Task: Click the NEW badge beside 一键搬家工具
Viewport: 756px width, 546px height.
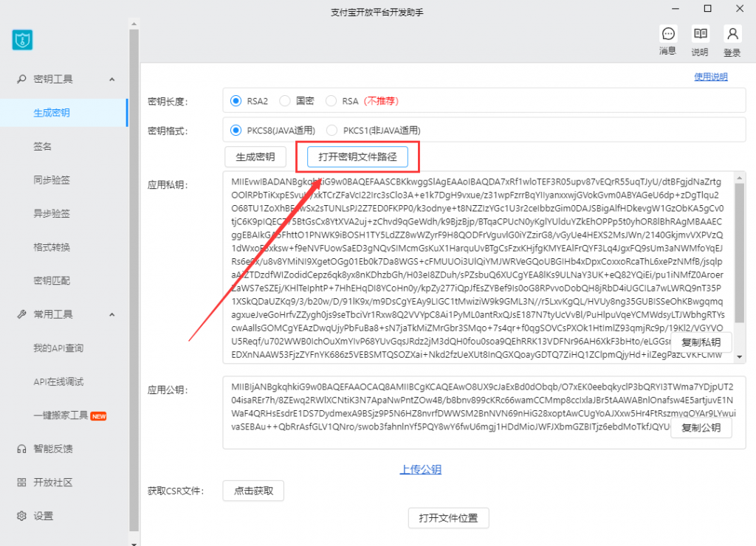Action: click(x=98, y=416)
